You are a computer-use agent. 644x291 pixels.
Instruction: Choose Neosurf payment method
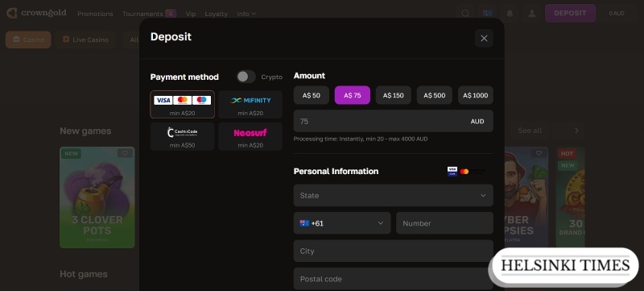click(x=250, y=136)
